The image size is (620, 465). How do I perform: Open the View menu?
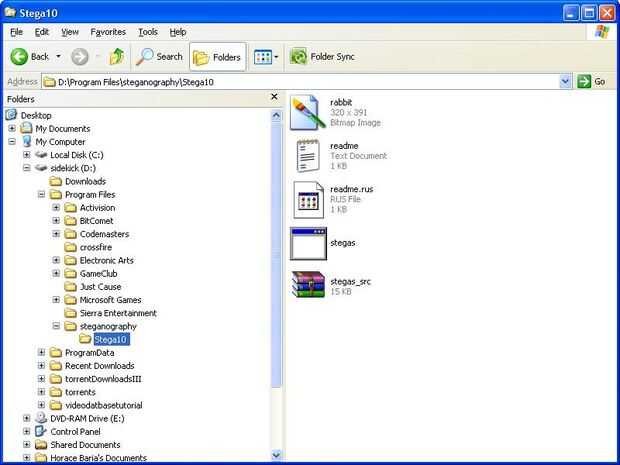70,32
